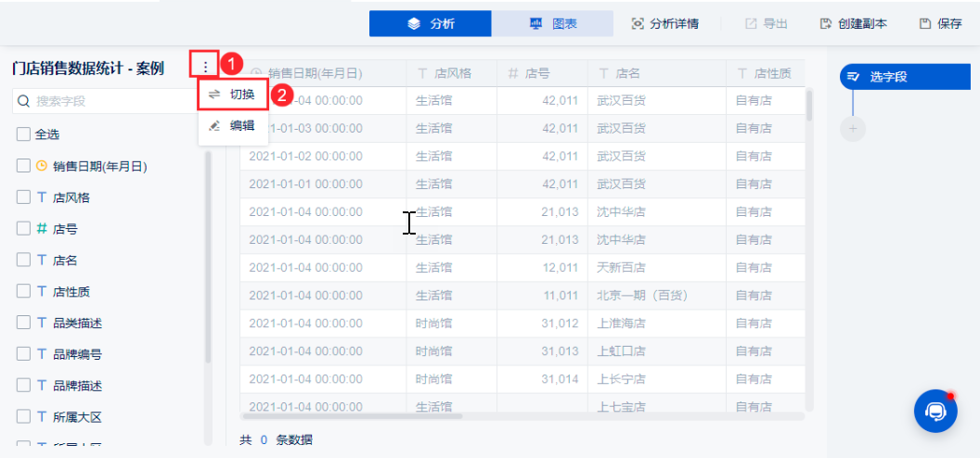Open the three-dot menu beside dataset title
980x458 pixels.
(206, 67)
